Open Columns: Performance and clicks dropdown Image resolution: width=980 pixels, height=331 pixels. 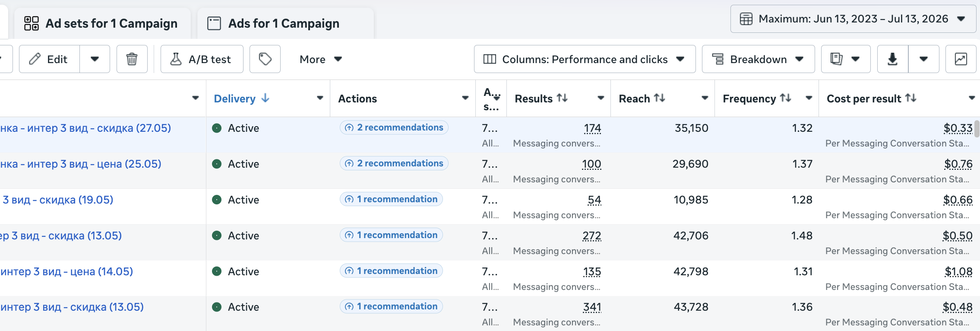(585, 59)
